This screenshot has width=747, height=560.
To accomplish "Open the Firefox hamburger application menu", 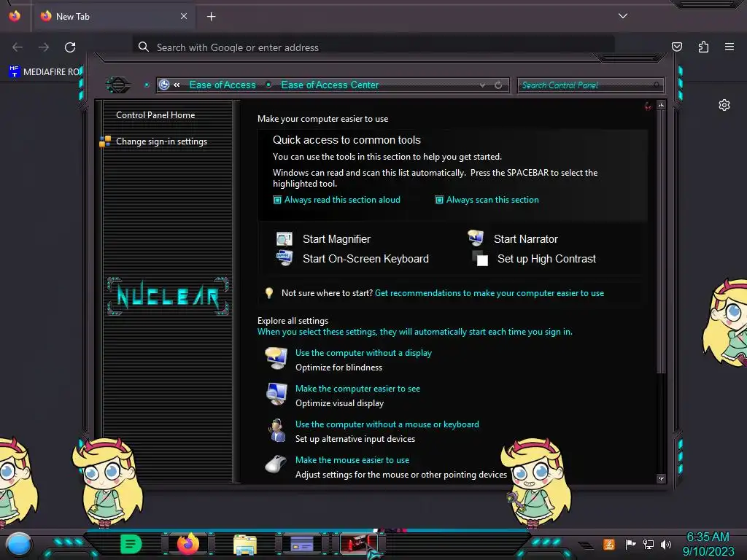I will [x=729, y=47].
